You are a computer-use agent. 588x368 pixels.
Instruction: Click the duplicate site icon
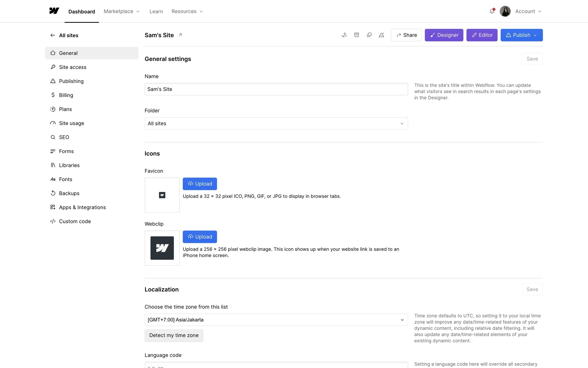(369, 35)
